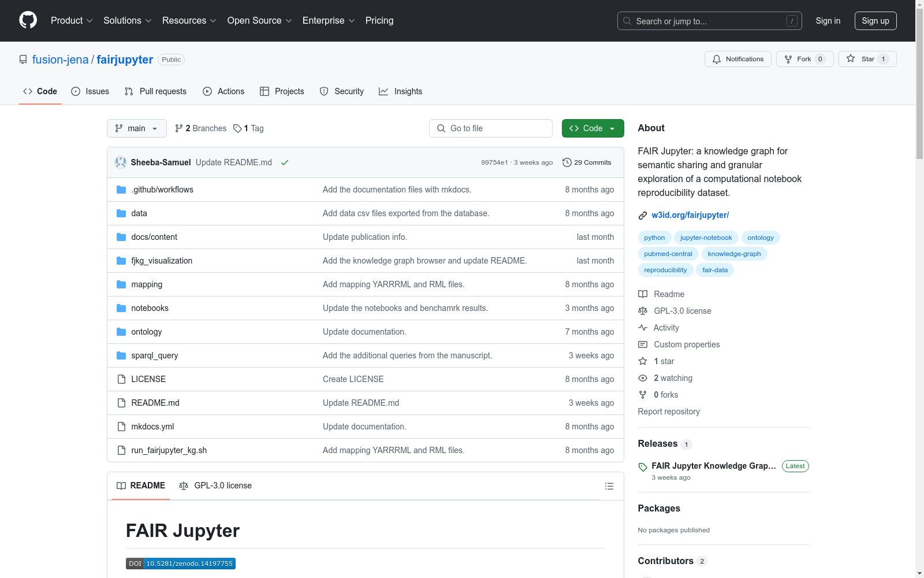Click the repository icon before fusion-jena
Viewport: 924px width, 578px height.
point(23,60)
